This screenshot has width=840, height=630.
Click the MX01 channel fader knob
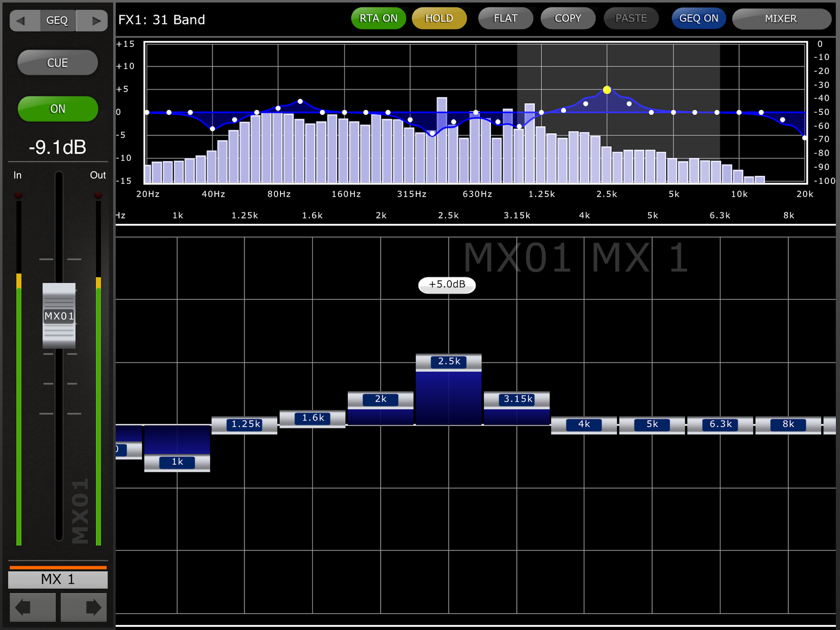pyautogui.click(x=59, y=316)
